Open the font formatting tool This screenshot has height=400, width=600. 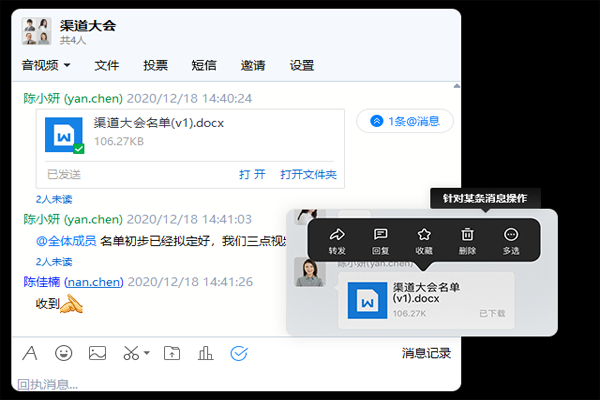pos(30,353)
